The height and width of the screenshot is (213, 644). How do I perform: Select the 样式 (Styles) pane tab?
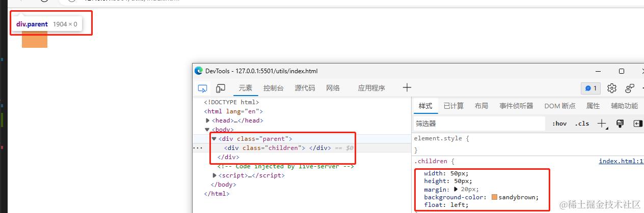point(425,106)
